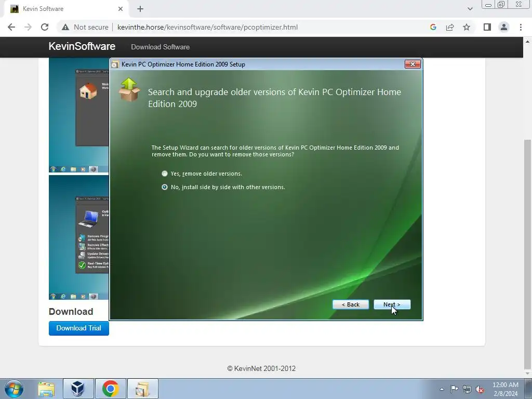Open Windows Explorer from the taskbar
The image size is (532, 399).
46,389
